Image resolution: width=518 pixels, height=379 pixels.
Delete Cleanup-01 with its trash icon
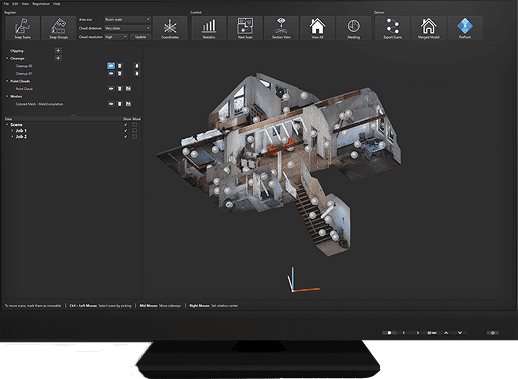120,73
